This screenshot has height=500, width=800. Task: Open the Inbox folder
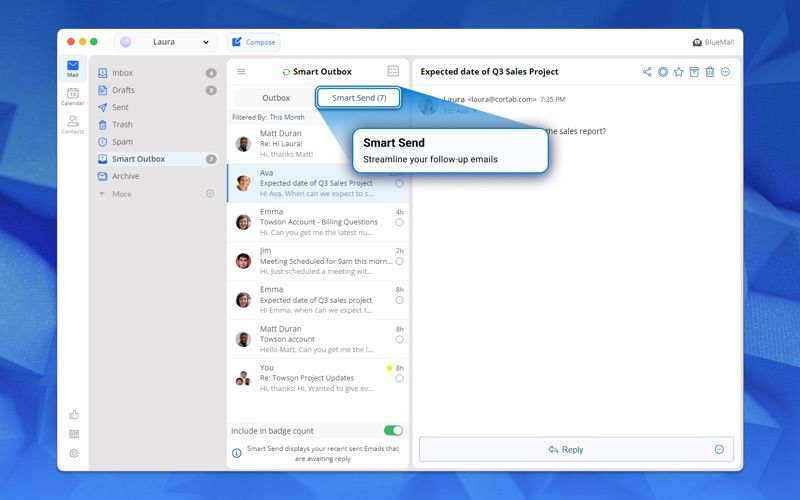coord(157,73)
